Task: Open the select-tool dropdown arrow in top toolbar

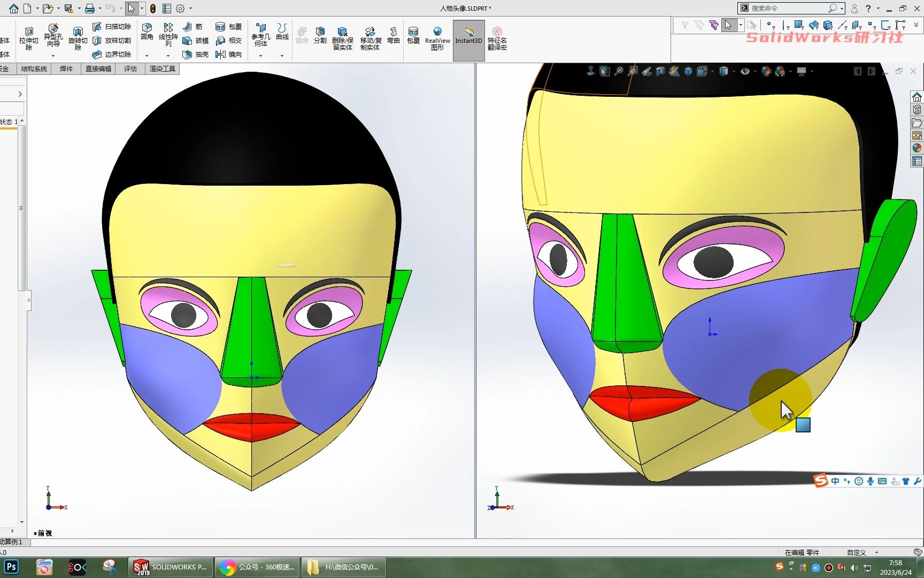Action: (142, 9)
